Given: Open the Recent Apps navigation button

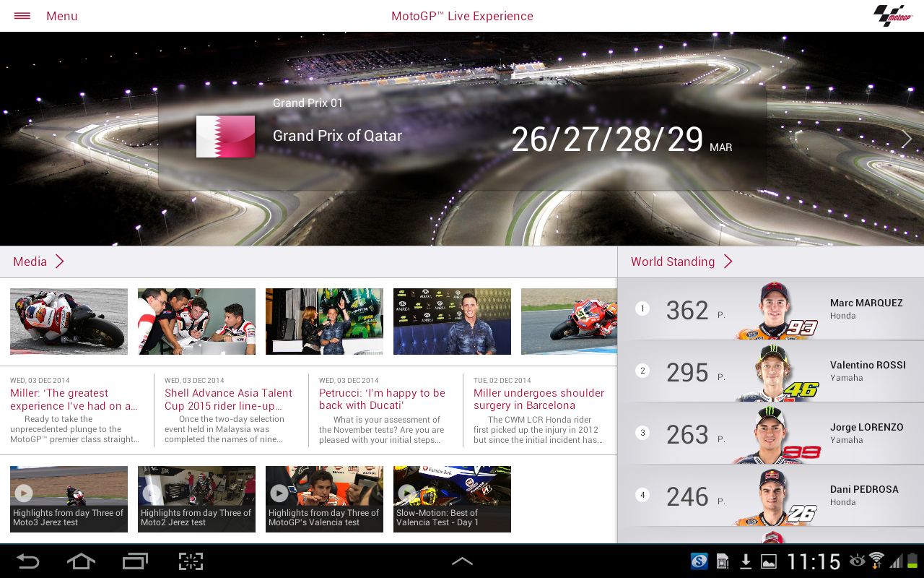Looking at the screenshot, I should click(x=135, y=561).
